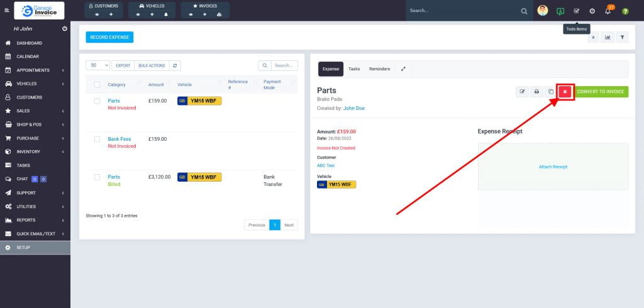
Task: Refresh the expenses table
Action: pos(175,66)
